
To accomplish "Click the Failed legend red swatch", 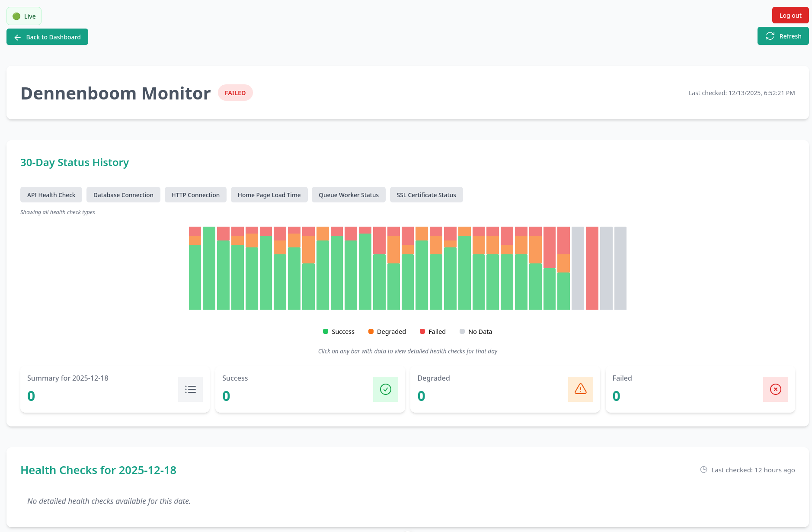I will point(422,331).
